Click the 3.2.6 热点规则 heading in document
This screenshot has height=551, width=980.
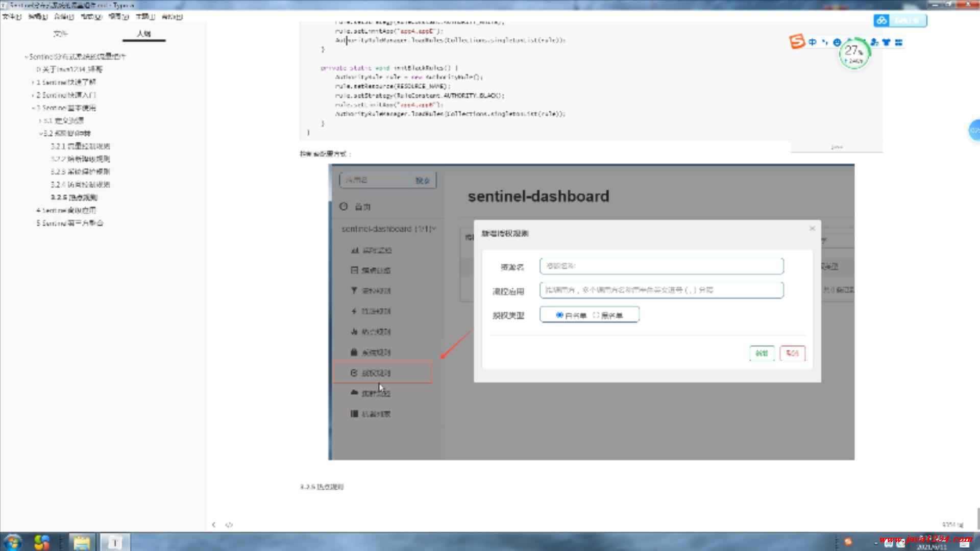click(322, 487)
